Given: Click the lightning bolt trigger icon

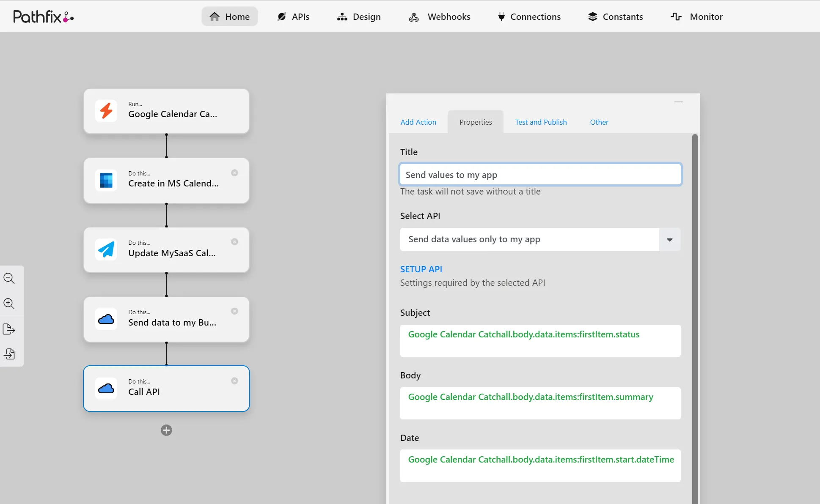Looking at the screenshot, I should [x=106, y=111].
